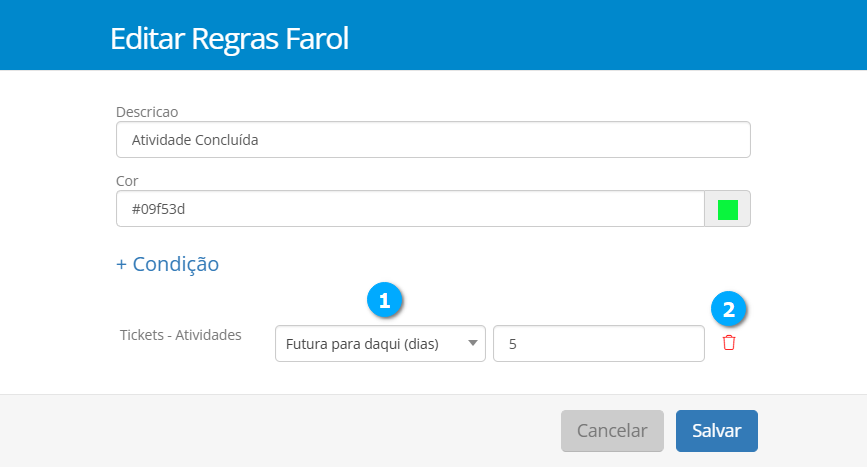This screenshot has width=867, height=467.
Task: Click the numbered badge 1 marker
Action: [x=385, y=299]
